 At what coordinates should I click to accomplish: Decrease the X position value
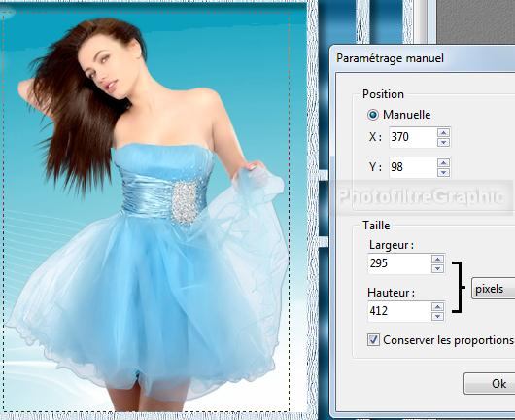[443, 142]
